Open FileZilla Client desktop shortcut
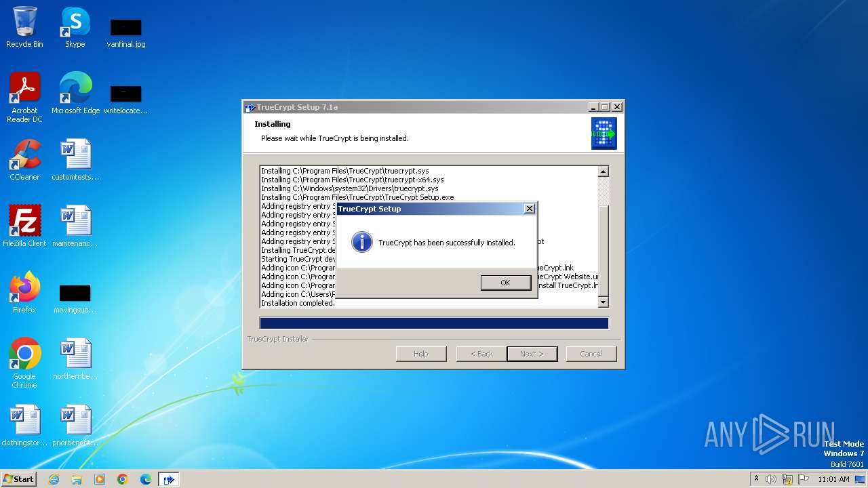The width and height of the screenshot is (868, 488). click(24, 226)
